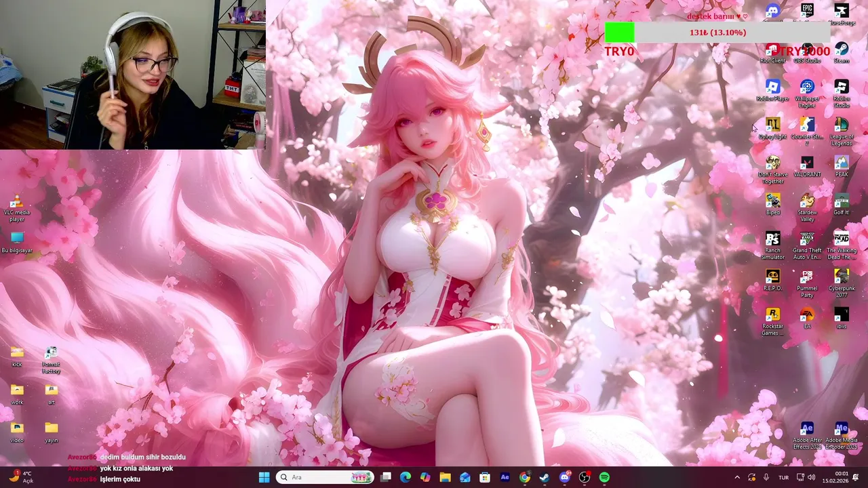This screenshot has height=488, width=868.
Task: Open Task View from the taskbar
Action: pos(386,477)
